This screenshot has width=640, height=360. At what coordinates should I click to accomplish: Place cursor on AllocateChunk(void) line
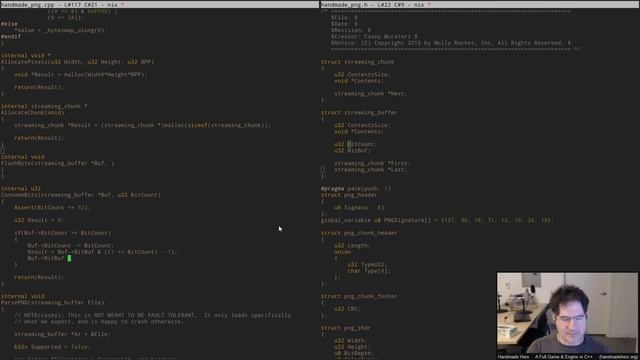point(33,113)
